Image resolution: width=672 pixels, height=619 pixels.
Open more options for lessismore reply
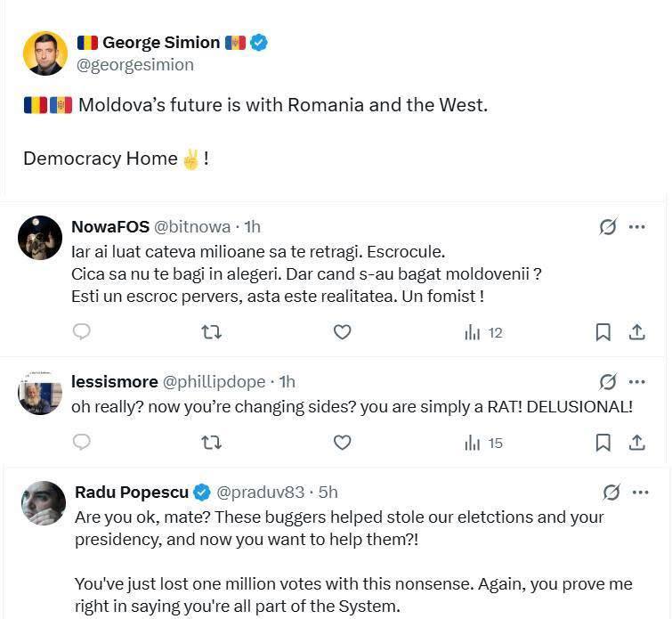(x=637, y=382)
